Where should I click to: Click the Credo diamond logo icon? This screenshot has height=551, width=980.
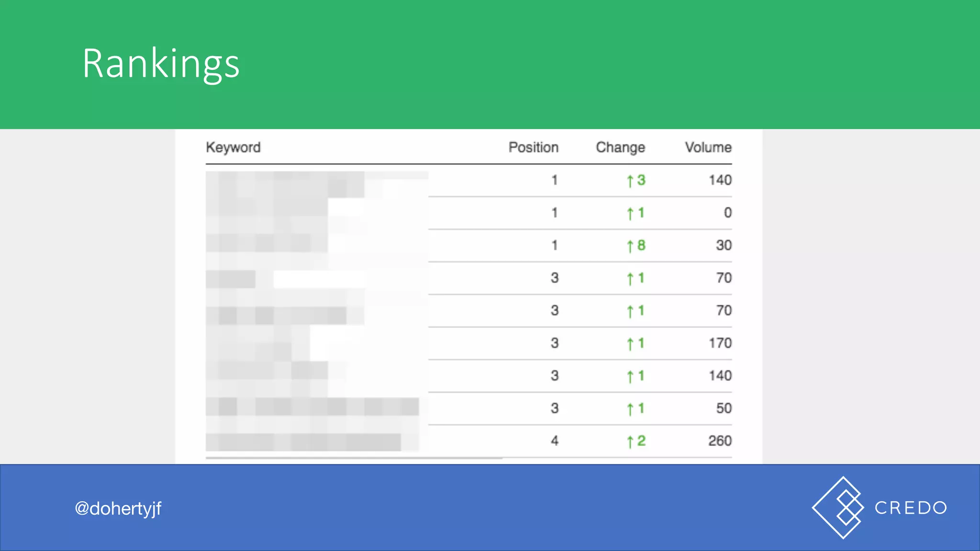[x=838, y=507]
